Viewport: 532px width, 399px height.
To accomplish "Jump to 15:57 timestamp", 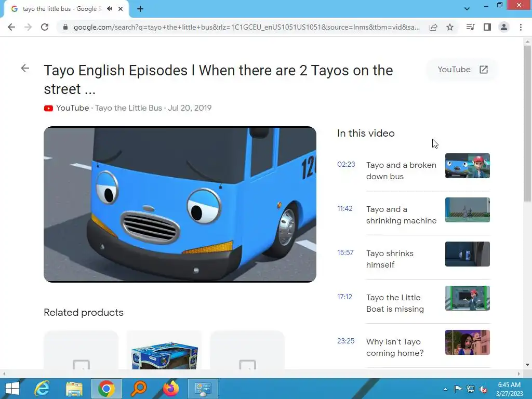I will coord(345,252).
